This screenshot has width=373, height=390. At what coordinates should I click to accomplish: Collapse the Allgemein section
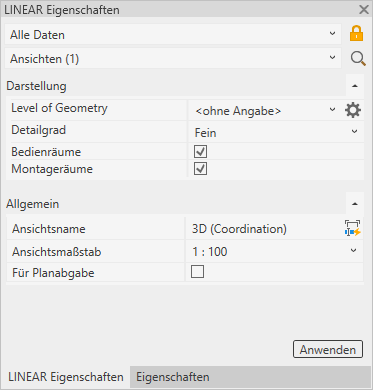click(355, 204)
